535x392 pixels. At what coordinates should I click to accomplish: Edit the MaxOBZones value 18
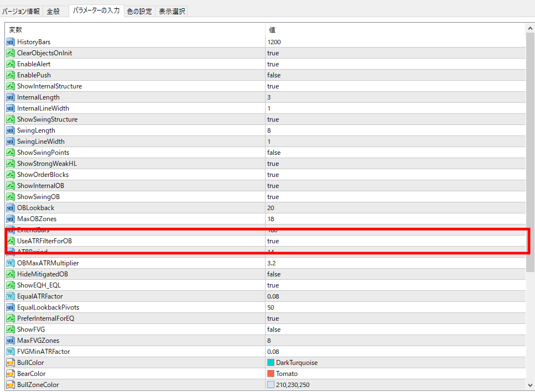(271, 219)
